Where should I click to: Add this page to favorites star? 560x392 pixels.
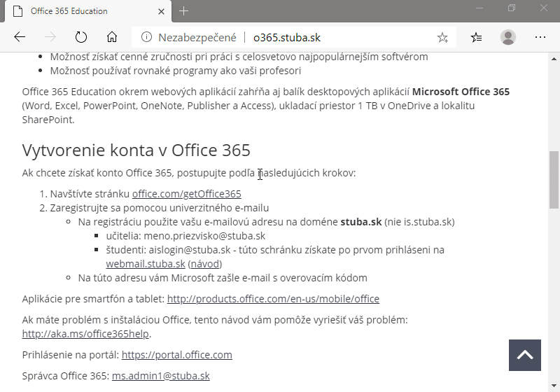click(442, 37)
